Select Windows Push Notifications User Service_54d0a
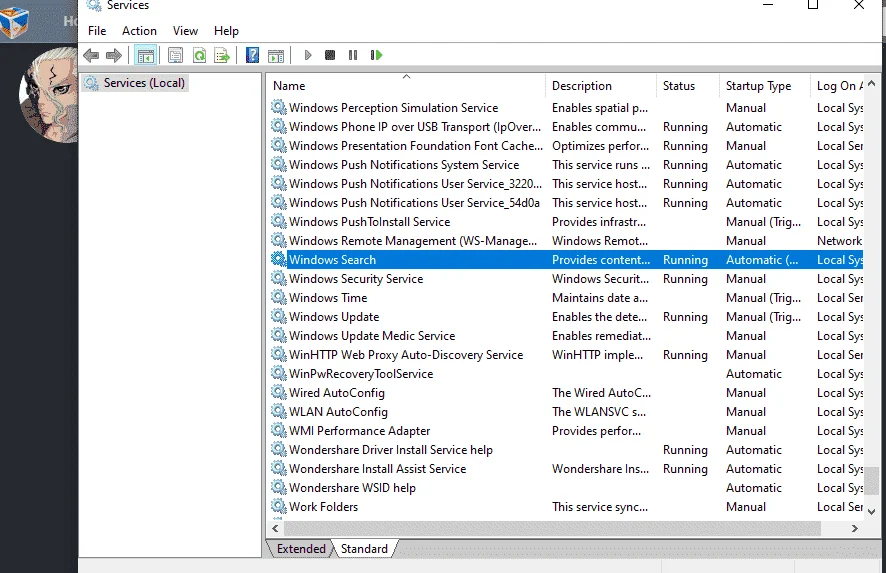 (567, 202)
